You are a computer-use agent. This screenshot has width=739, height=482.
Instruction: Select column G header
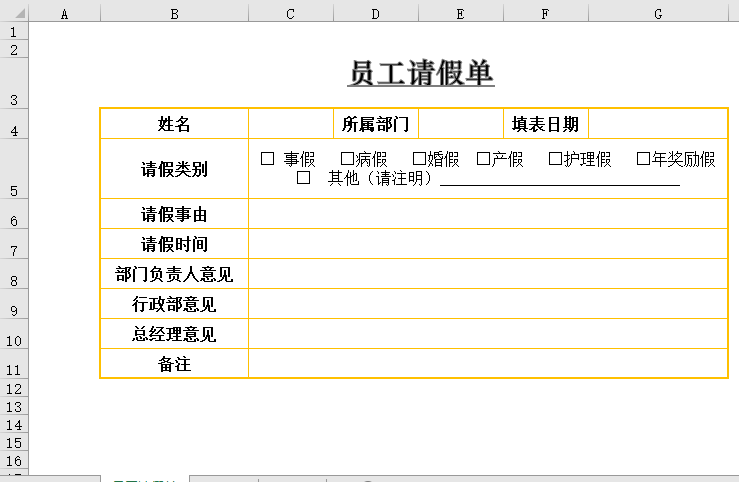point(658,13)
